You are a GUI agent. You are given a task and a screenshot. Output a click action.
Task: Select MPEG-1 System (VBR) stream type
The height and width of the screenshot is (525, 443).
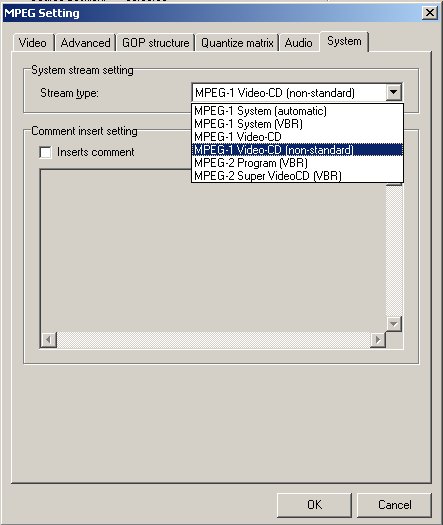297,124
